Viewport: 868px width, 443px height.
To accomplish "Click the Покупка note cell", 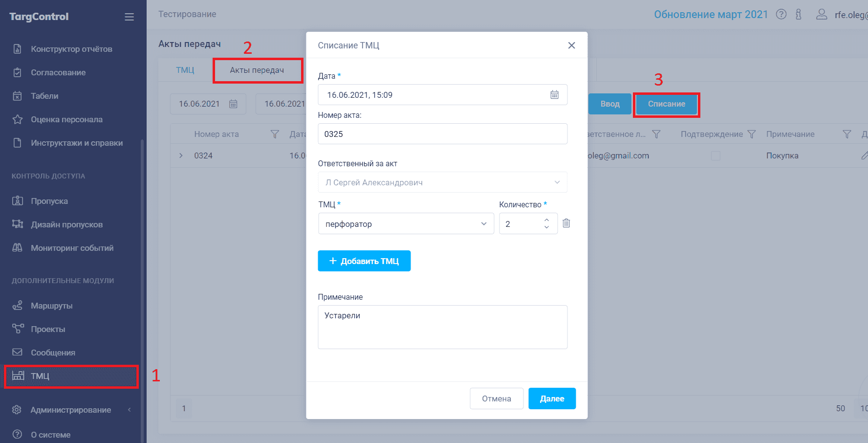I will point(782,155).
